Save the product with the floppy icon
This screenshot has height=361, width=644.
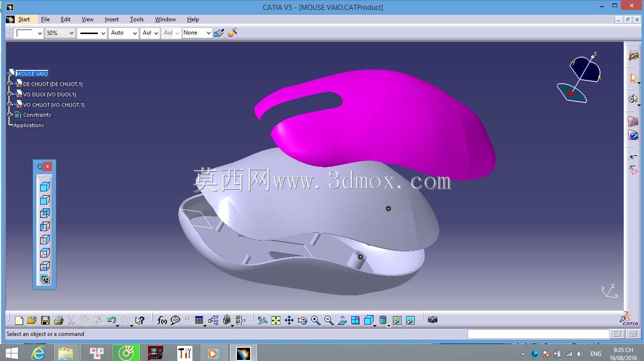pos(45,320)
